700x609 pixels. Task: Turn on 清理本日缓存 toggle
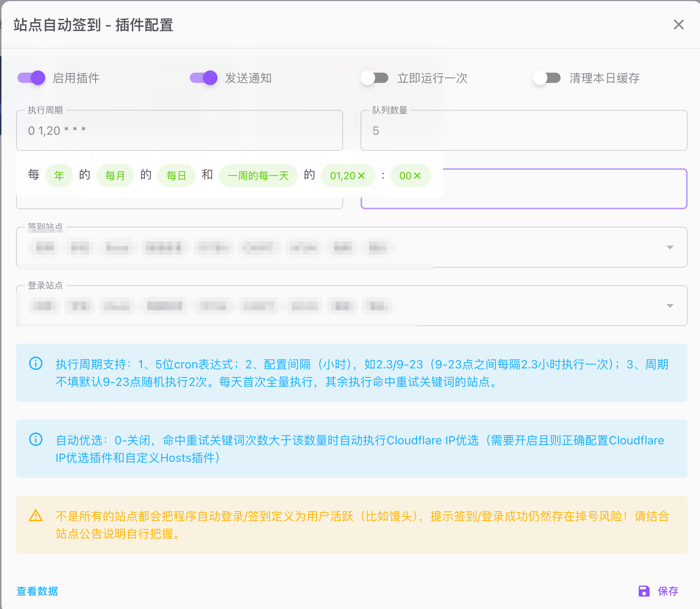point(547,78)
